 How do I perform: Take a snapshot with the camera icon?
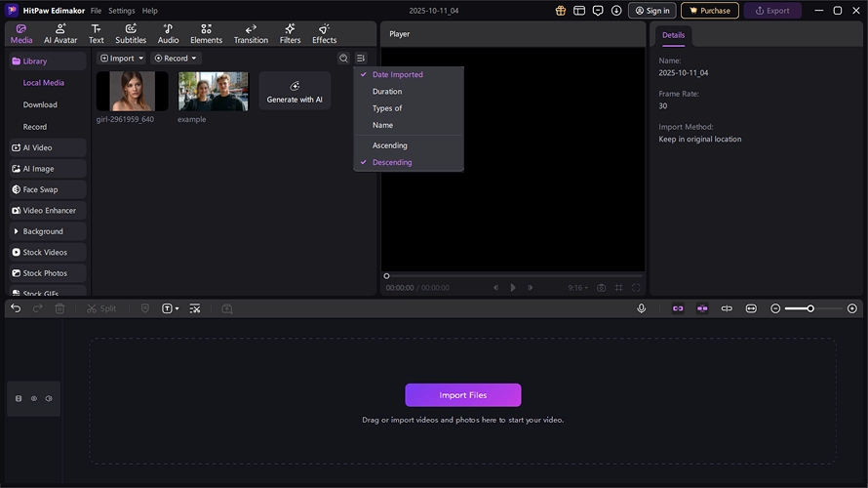601,288
